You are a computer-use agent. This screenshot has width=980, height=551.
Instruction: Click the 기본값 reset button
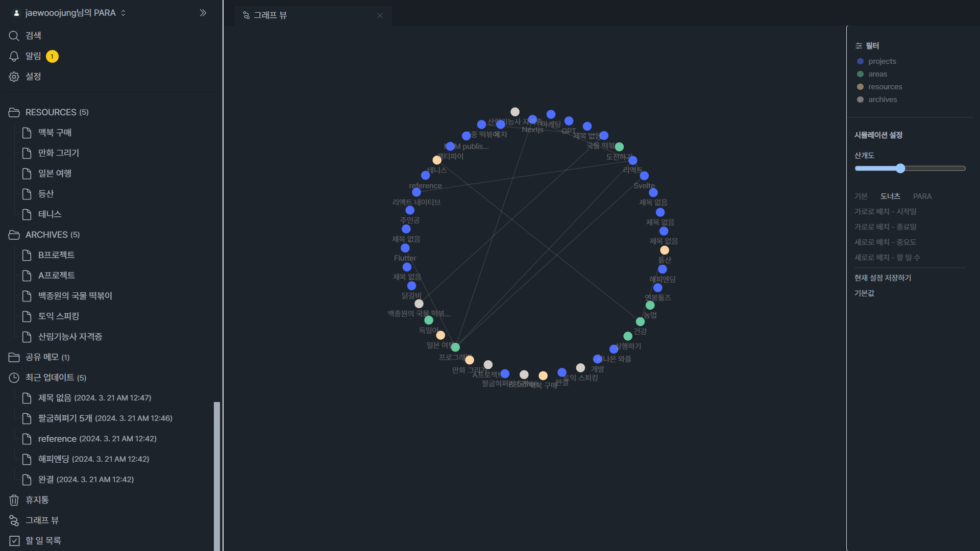[x=864, y=293]
